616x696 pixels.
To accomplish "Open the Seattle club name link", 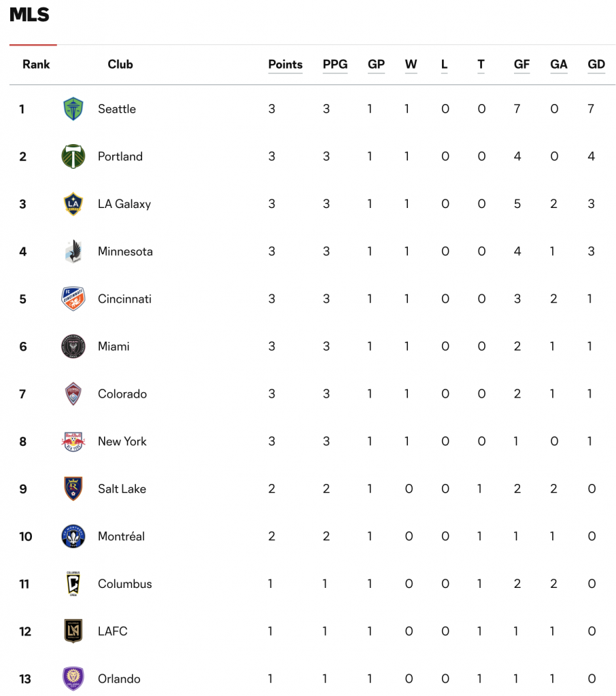I will coord(117,109).
